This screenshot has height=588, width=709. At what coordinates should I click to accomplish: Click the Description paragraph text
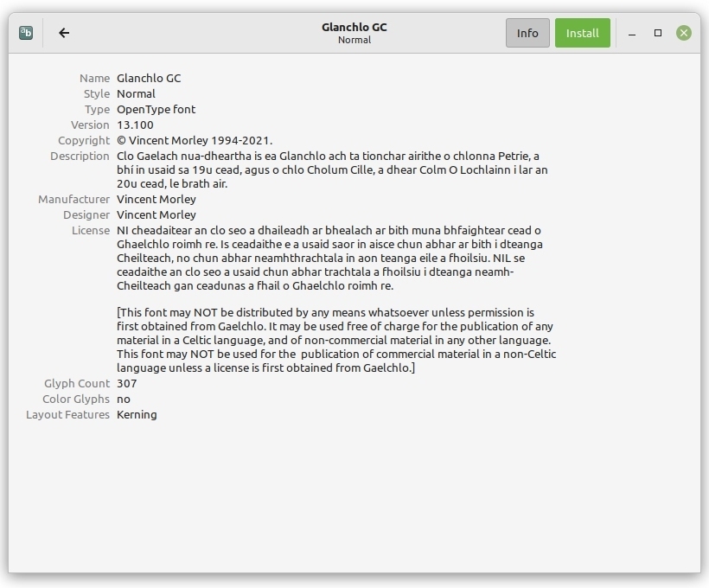coord(332,170)
